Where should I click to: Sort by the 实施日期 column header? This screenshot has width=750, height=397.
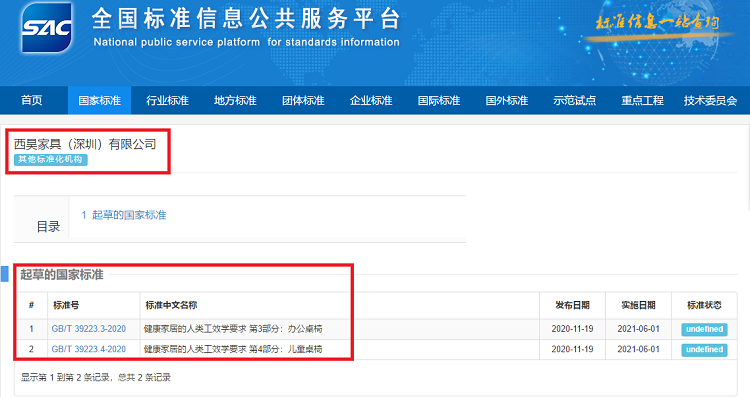[x=638, y=305]
